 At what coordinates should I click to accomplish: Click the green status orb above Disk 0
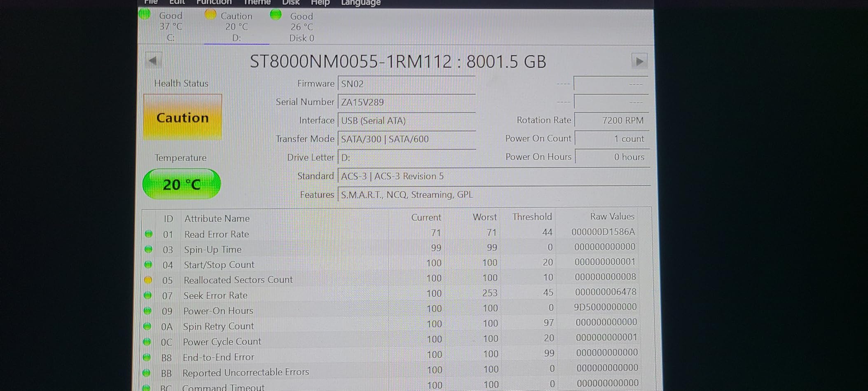[x=276, y=15]
